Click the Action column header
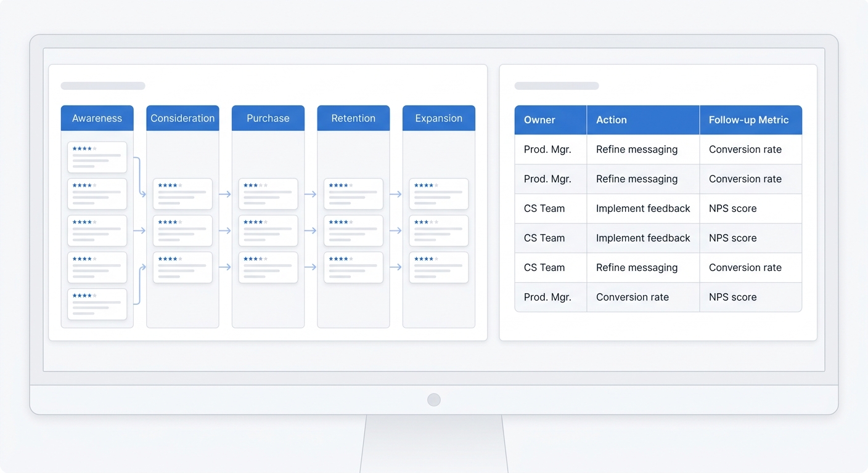 [643, 120]
